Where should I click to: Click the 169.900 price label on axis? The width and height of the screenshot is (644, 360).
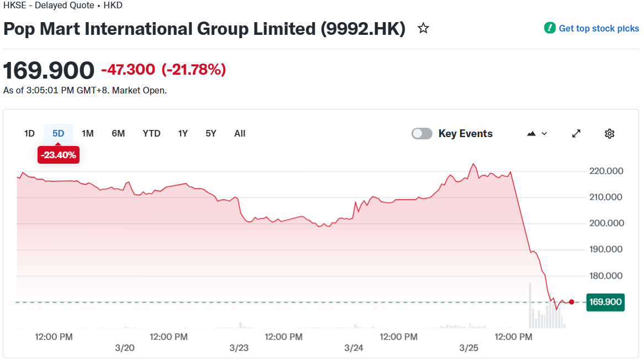[605, 302]
